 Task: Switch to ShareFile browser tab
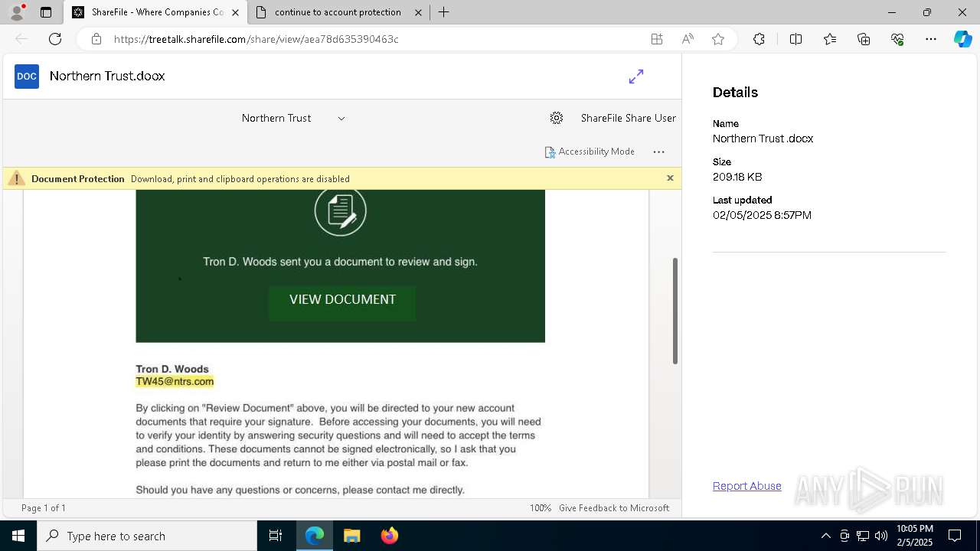[x=155, y=12]
